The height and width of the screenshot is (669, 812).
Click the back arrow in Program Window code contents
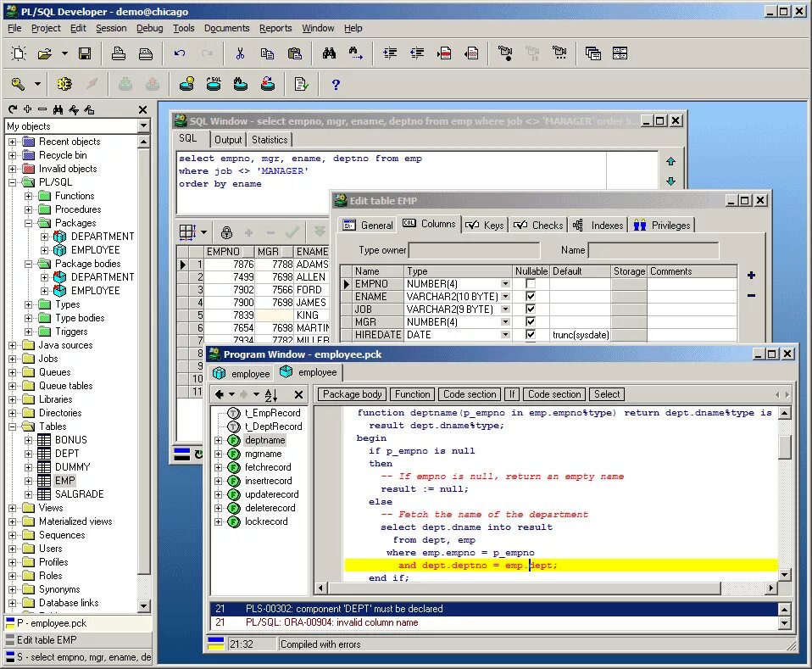[220, 394]
